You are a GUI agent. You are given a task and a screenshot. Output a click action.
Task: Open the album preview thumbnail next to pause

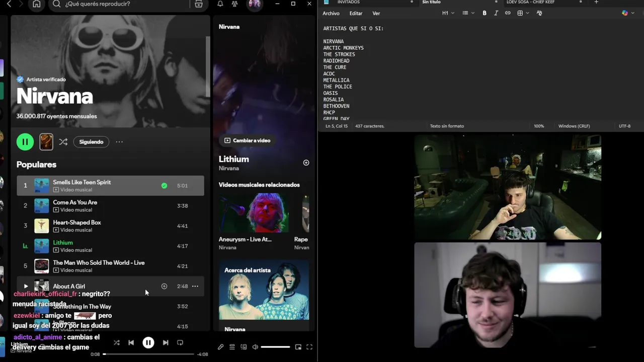point(46,142)
